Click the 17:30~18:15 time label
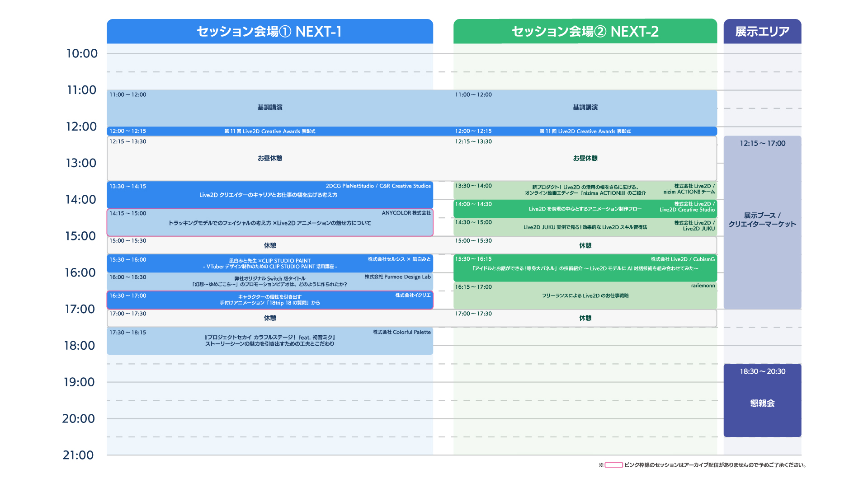 [x=127, y=333]
